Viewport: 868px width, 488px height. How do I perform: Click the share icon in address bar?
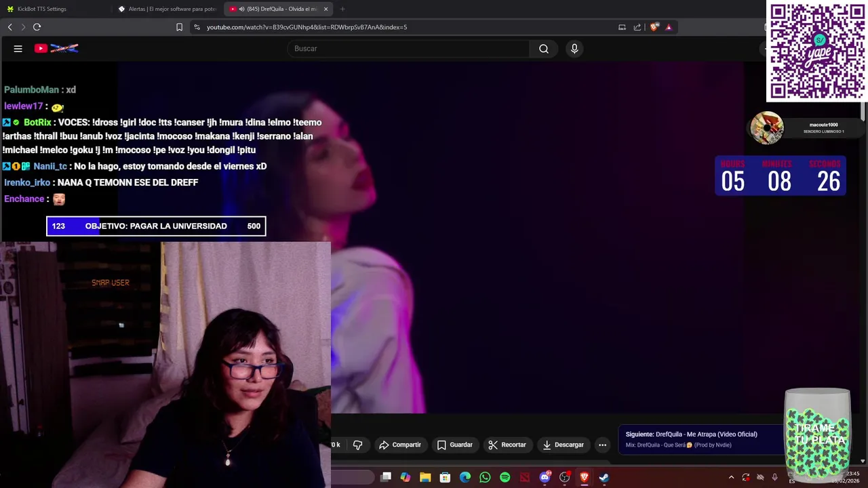(x=637, y=27)
